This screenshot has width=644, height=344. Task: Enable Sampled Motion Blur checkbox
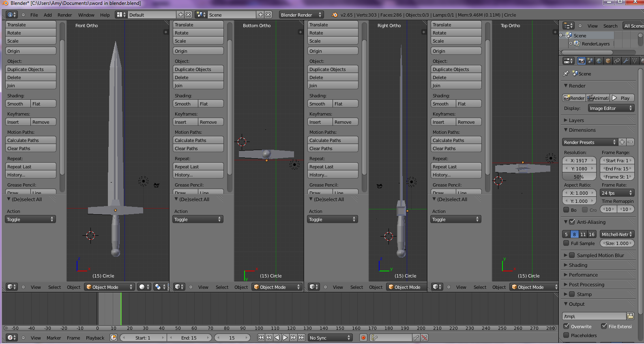tap(572, 255)
